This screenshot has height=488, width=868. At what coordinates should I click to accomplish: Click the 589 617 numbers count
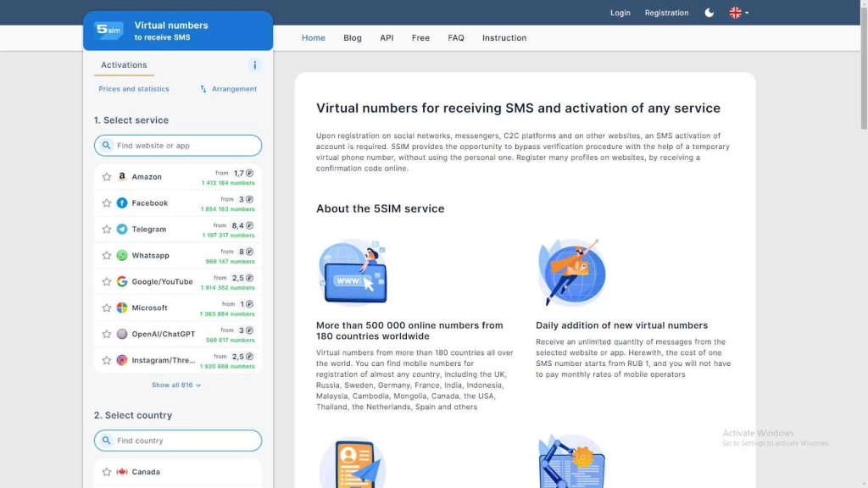pos(231,341)
